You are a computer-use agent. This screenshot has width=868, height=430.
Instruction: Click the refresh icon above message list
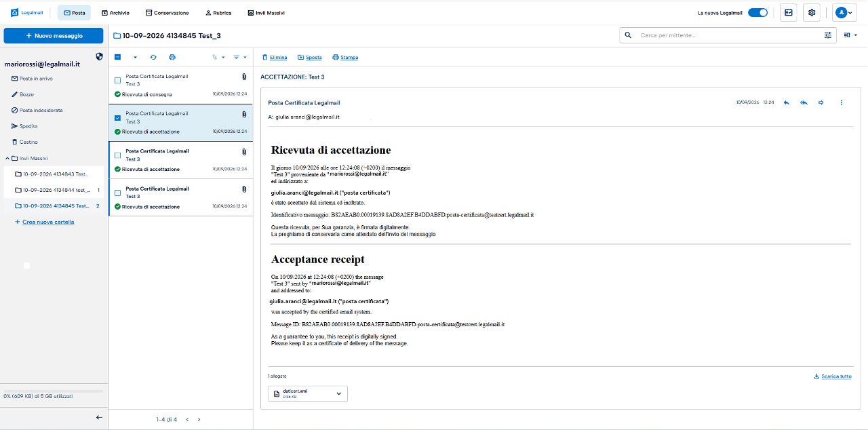click(x=153, y=57)
